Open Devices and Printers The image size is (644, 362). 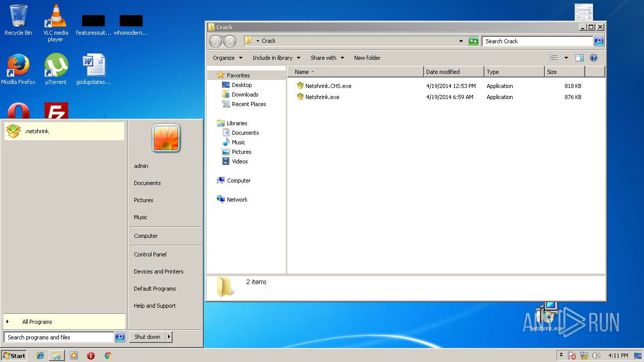tap(158, 271)
